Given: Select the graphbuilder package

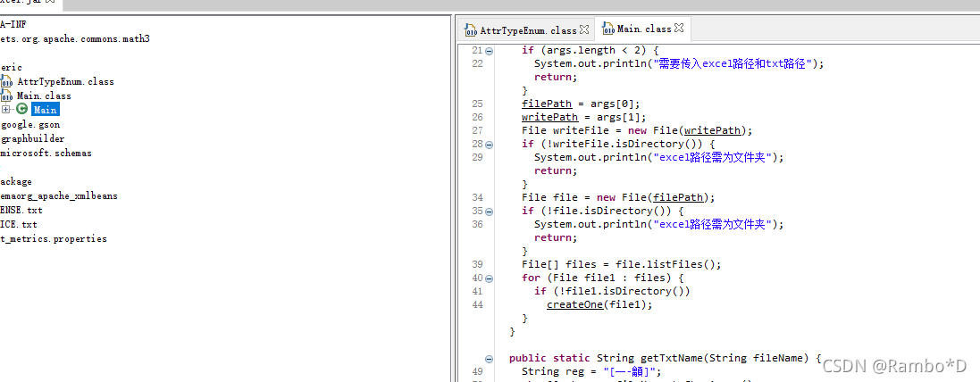Looking at the screenshot, I should (32, 139).
